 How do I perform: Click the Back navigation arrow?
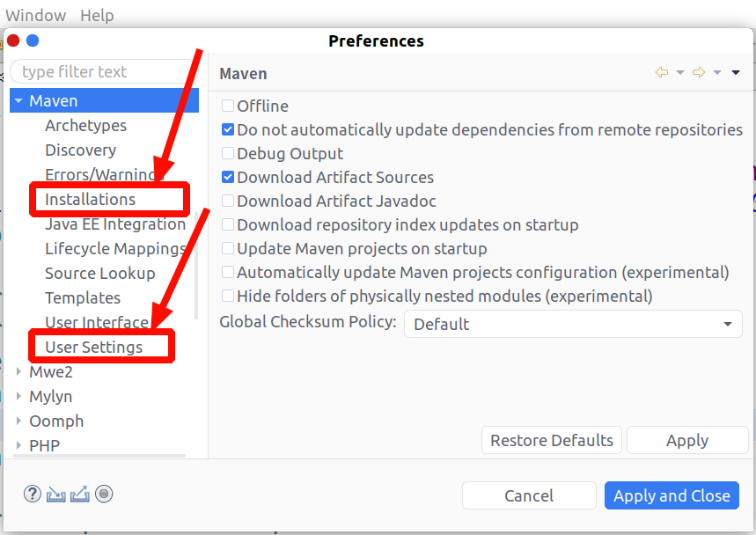click(x=662, y=72)
